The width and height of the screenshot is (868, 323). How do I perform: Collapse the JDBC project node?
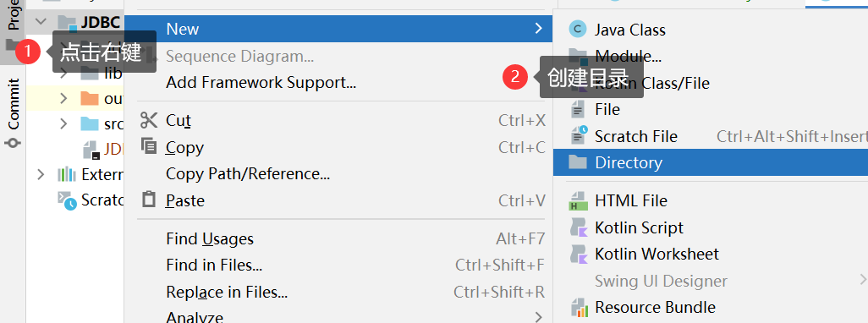41,22
